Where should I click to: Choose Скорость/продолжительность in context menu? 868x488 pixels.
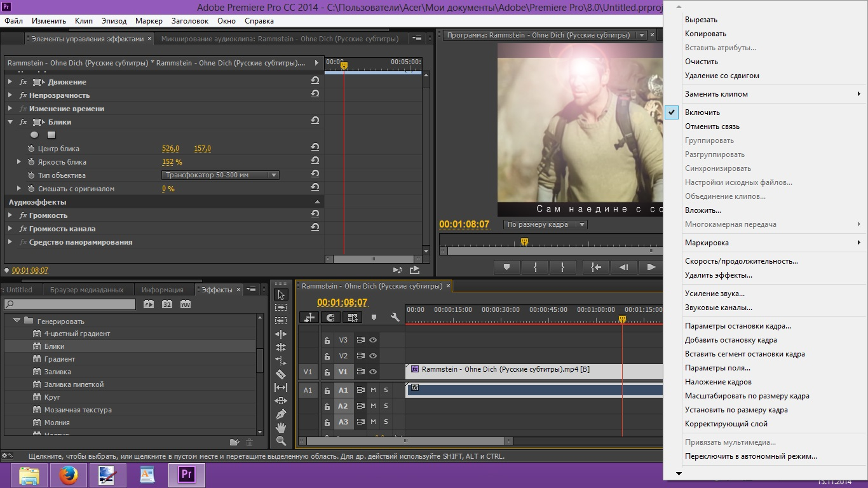tap(741, 261)
